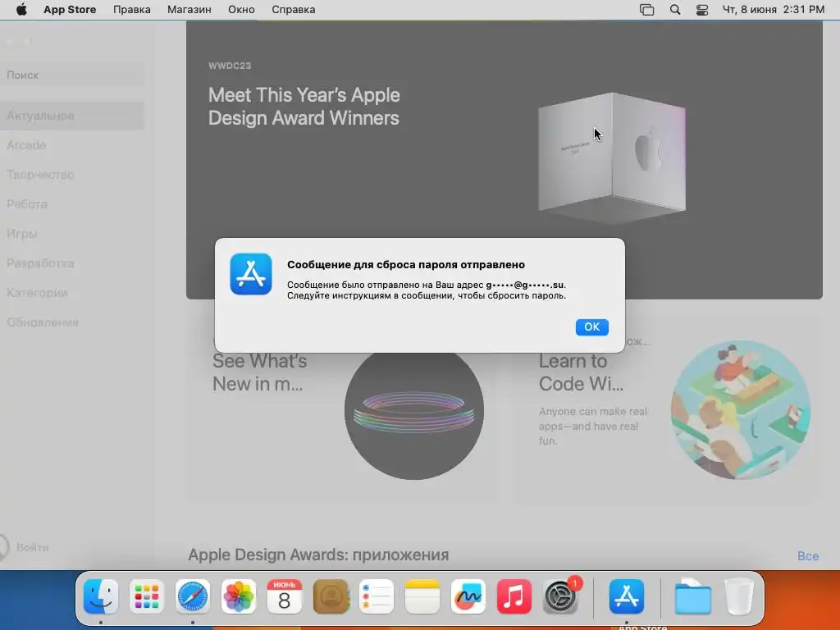Viewport: 840px width, 630px height.
Task: Open the Справка menu
Action: click(x=293, y=10)
